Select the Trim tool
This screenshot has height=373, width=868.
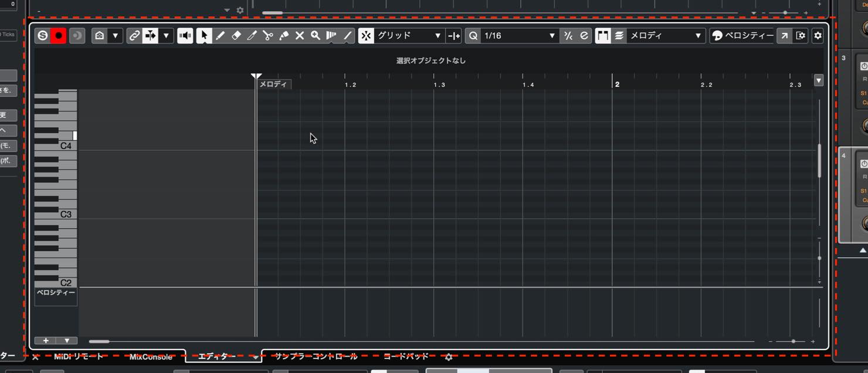[x=252, y=36]
